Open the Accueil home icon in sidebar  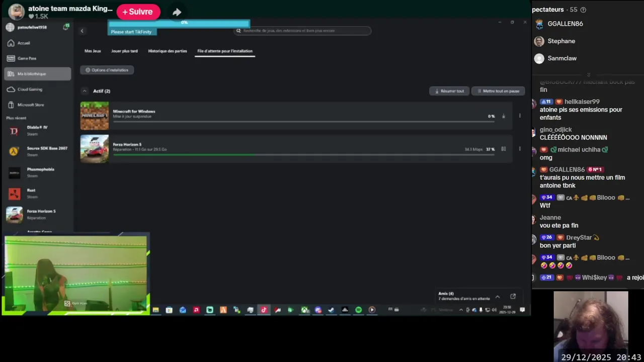tap(11, 43)
